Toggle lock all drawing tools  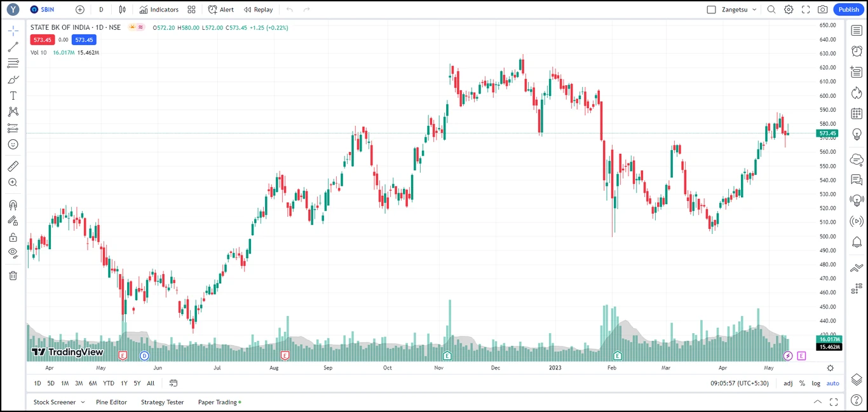[x=13, y=237]
